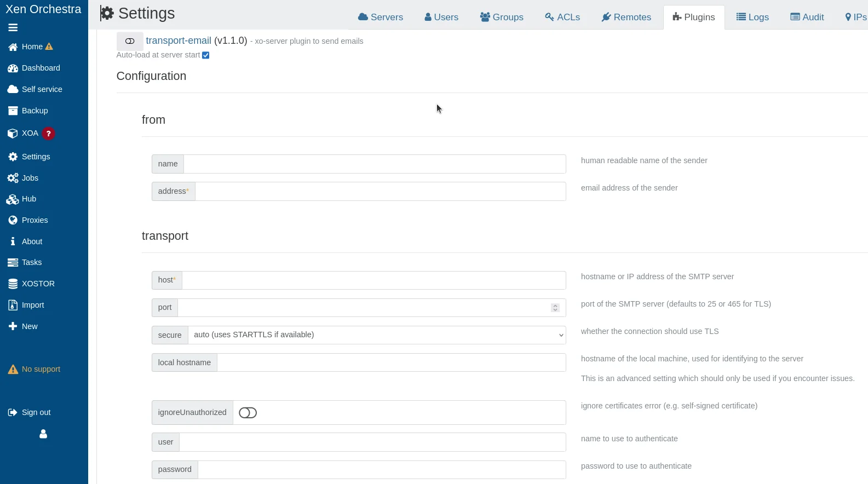The height and width of the screenshot is (484, 868).
Task: Open the user profile icon in the sidebar
Action: 43,434
